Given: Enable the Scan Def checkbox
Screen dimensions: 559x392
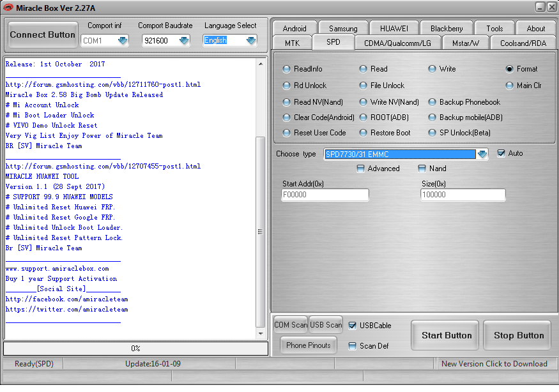Looking at the screenshot, I should point(352,346).
